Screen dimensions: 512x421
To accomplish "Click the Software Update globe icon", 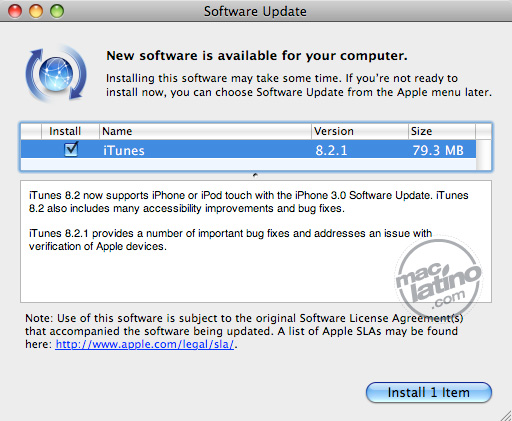I will [x=56, y=73].
